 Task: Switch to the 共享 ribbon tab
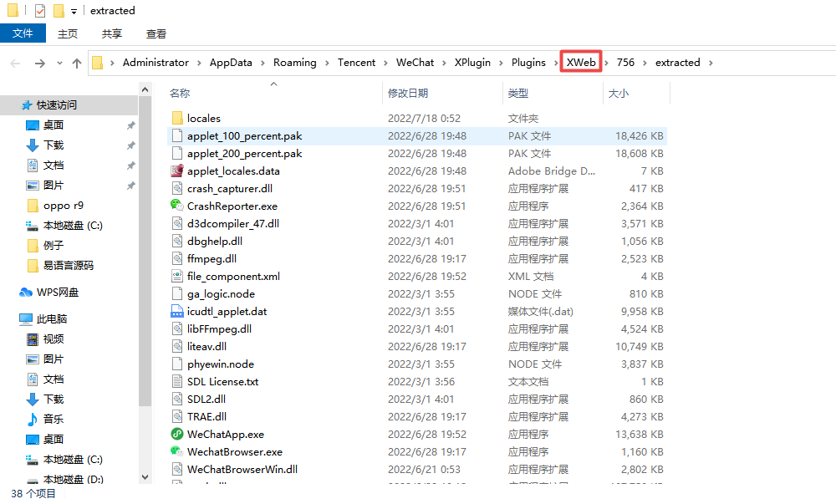coord(112,33)
